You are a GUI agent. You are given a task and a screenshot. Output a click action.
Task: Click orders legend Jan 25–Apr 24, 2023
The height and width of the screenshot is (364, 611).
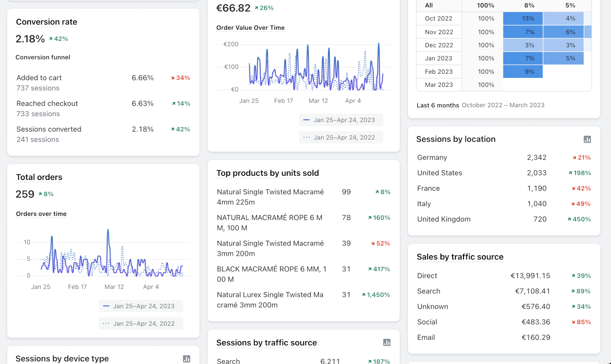141,306
